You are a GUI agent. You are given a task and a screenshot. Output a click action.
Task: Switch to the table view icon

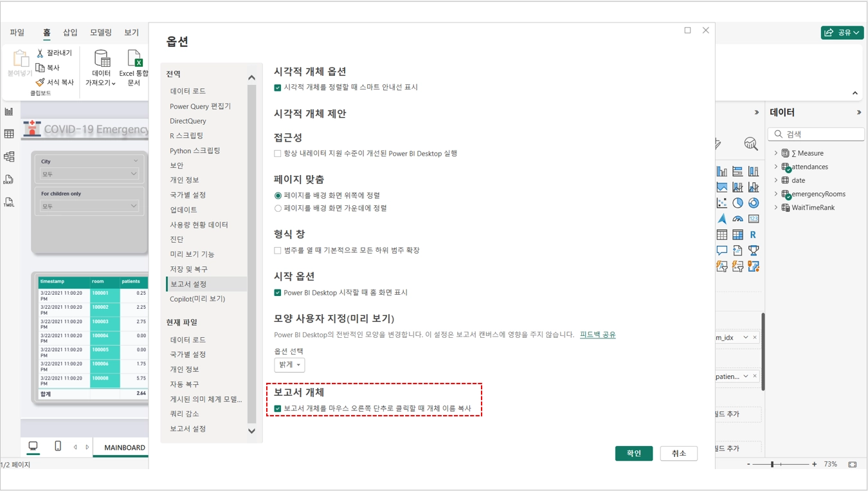point(9,134)
